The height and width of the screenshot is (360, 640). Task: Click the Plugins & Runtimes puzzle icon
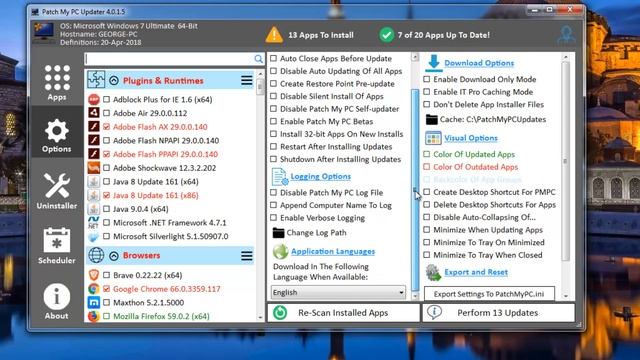(x=96, y=80)
